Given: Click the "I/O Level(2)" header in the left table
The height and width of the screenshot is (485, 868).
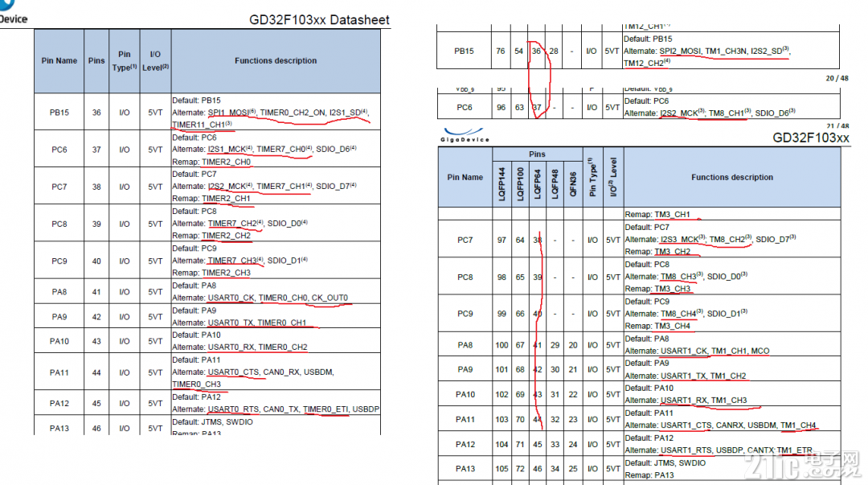Looking at the screenshot, I should click(156, 61).
